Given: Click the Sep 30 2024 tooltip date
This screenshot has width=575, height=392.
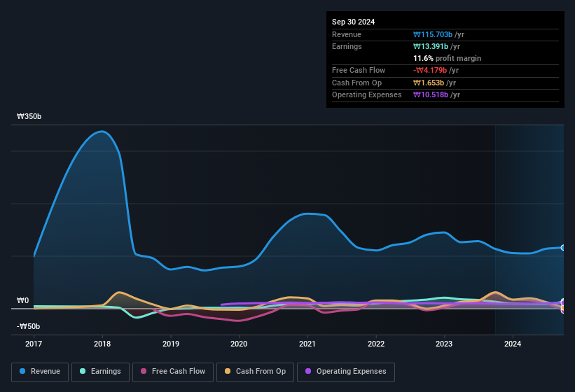Looking at the screenshot, I should tap(353, 22).
